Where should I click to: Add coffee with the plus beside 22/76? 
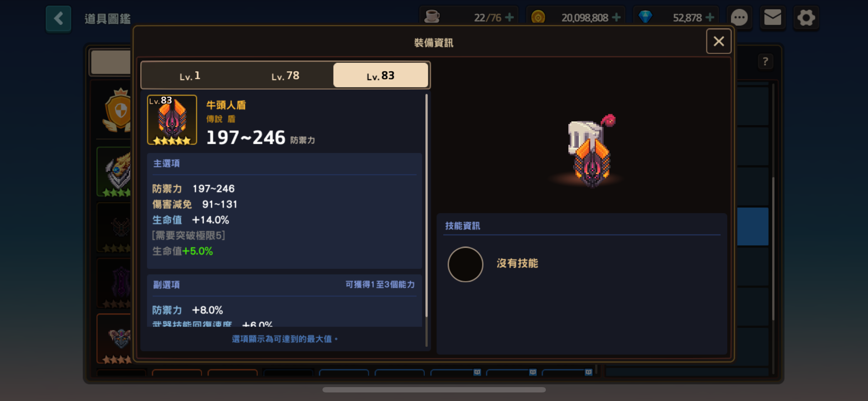click(x=510, y=17)
